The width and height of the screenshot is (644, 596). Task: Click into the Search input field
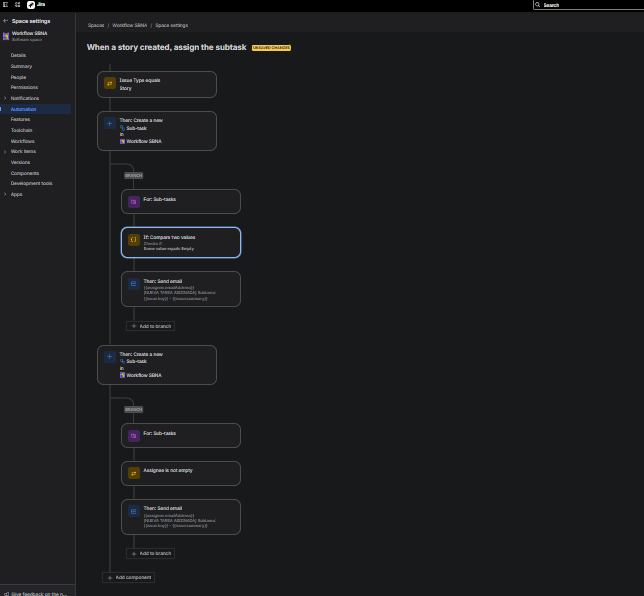pyautogui.click(x=591, y=5)
